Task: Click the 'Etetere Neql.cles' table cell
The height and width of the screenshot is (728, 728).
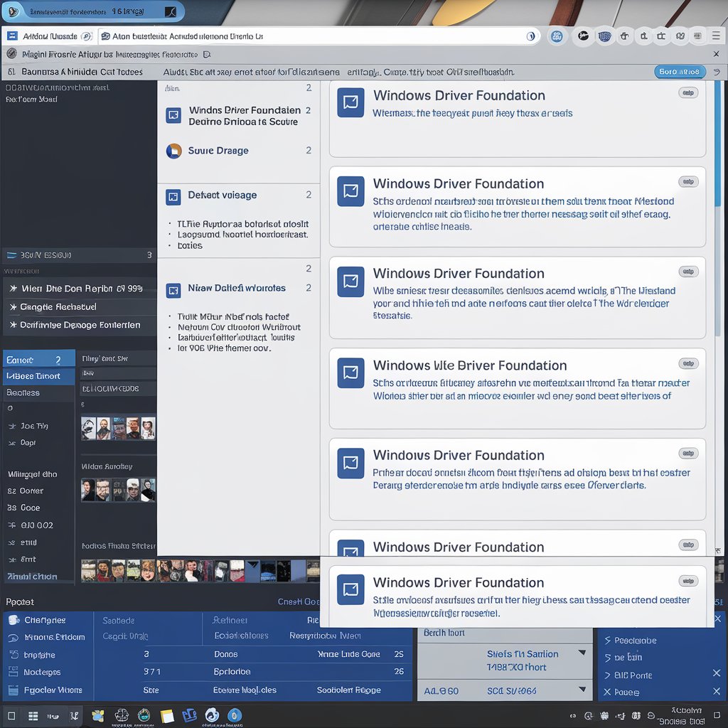Action: [x=245, y=690]
